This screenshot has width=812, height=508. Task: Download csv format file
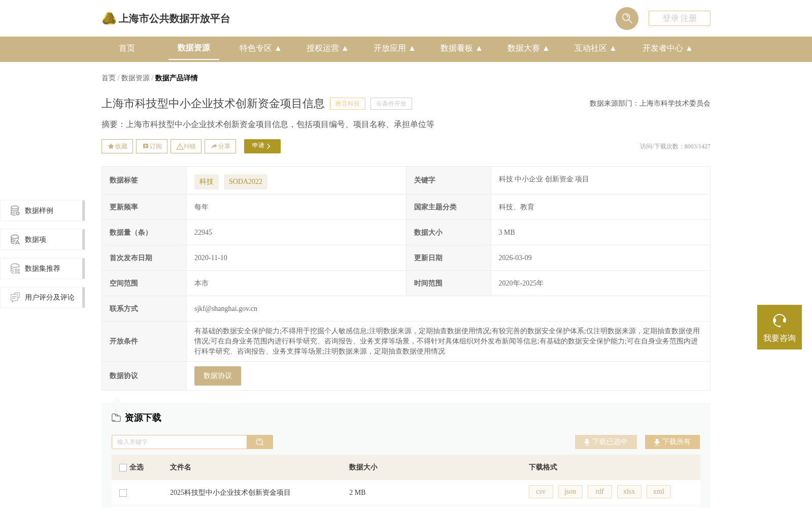point(541,492)
